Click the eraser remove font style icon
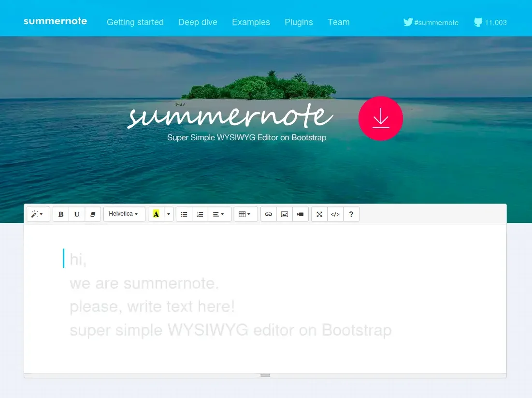The width and height of the screenshot is (532, 398). pyautogui.click(x=93, y=214)
